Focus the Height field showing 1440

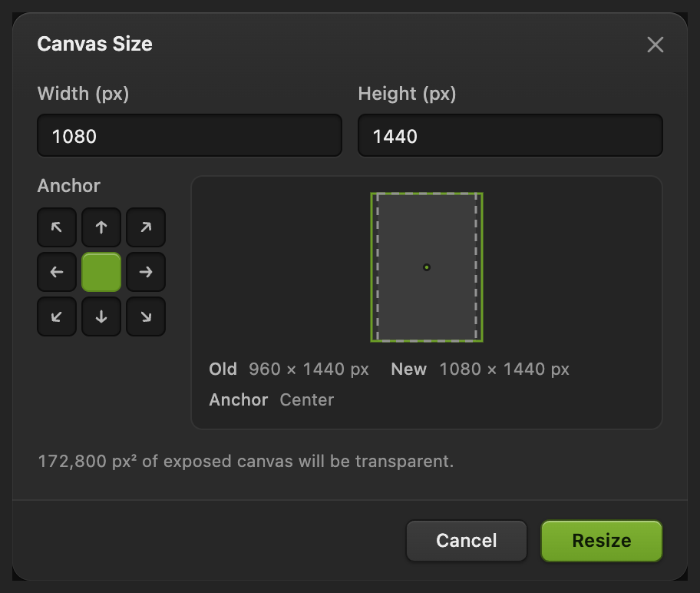click(510, 135)
